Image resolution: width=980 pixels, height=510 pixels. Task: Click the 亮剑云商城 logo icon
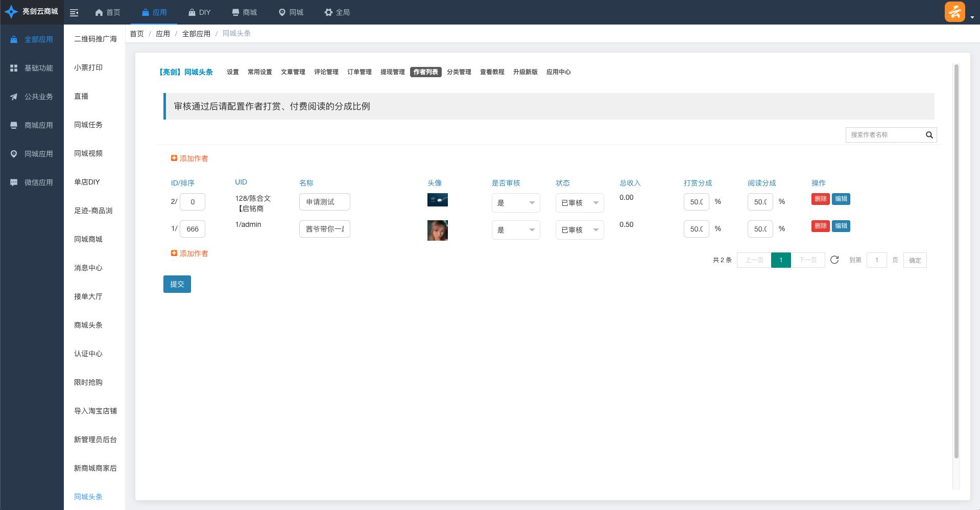click(11, 12)
